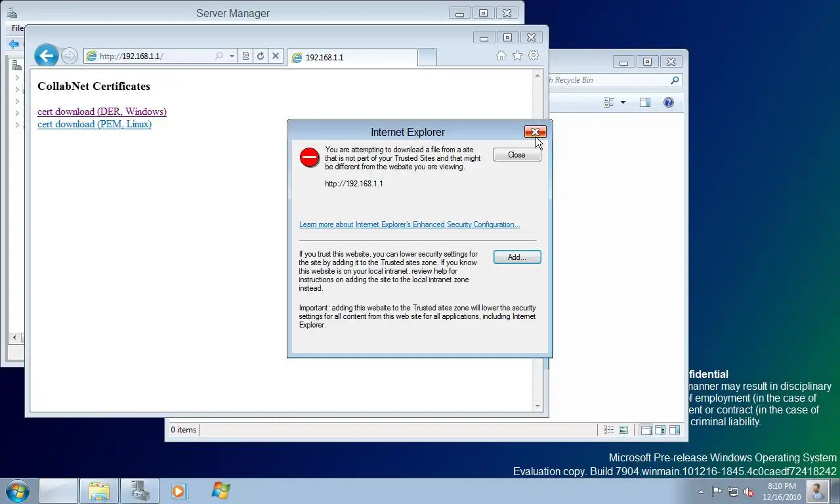
Task: Toggle details pane layout button in status bar
Action: coord(660,430)
